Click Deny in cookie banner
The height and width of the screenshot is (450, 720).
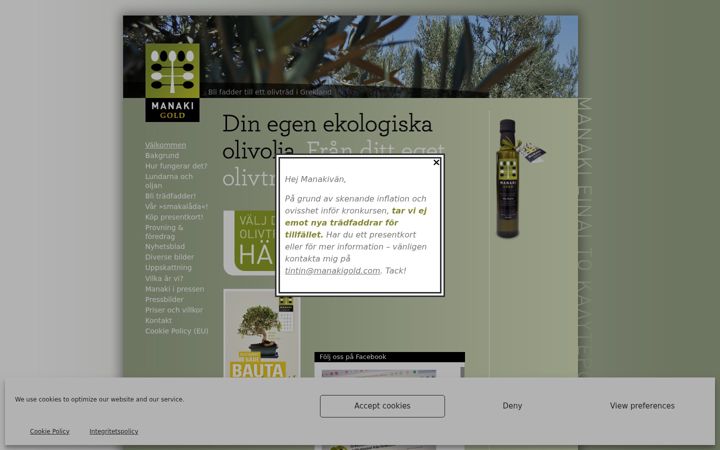coord(512,406)
